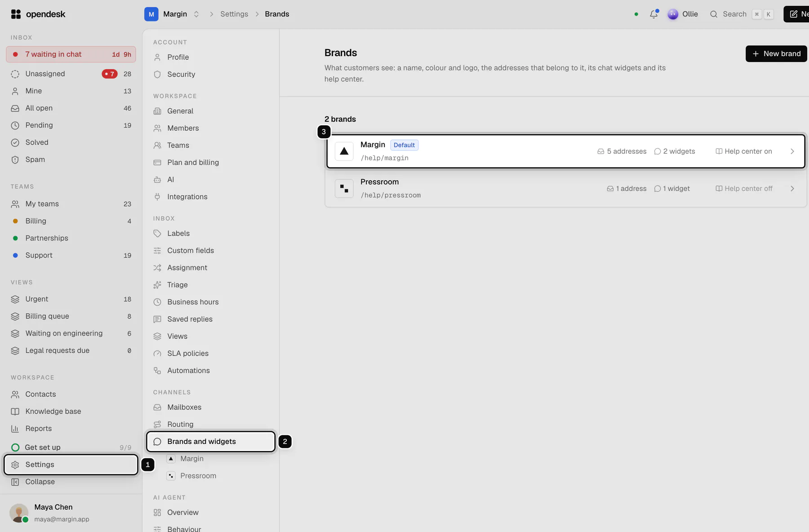Open Get set up checklist
The height and width of the screenshot is (532, 809).
tap(71, 448)
